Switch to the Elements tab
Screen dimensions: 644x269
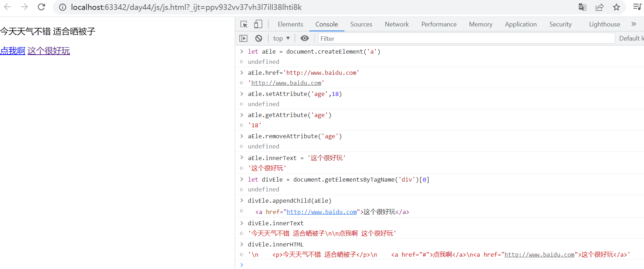click(x=291, y=24)
